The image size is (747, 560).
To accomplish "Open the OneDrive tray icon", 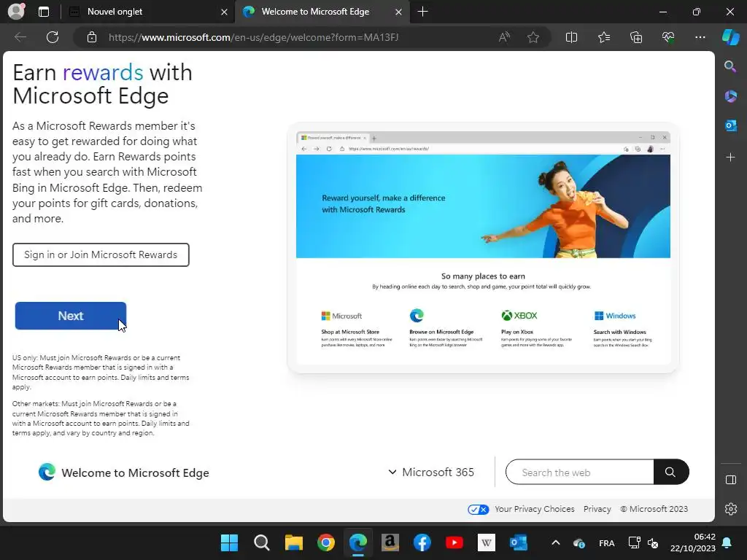I will pyautogui.click(x=578, y=542).
